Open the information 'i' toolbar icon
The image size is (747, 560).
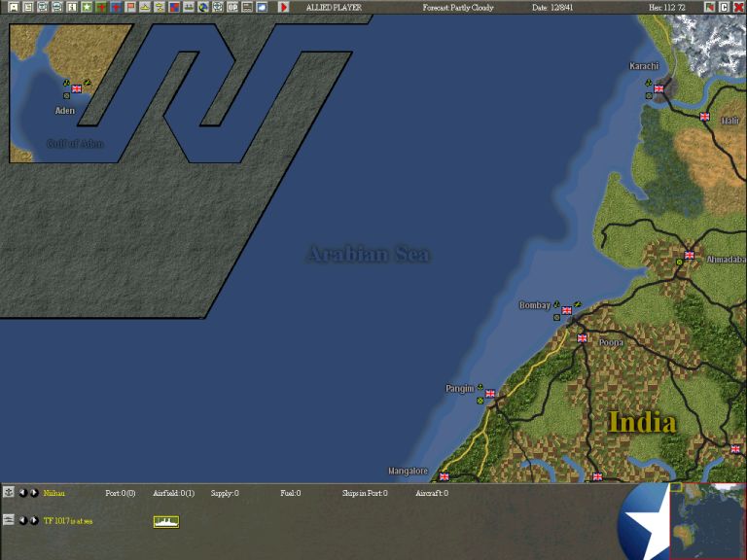(x=72, y=7)
